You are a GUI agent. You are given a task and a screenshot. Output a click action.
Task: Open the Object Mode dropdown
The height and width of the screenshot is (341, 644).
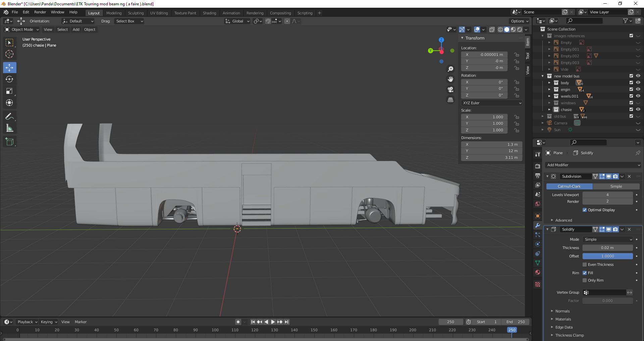(22, 30)
